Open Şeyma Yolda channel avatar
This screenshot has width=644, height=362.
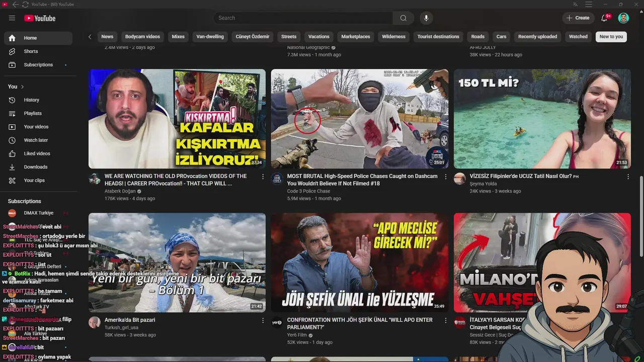tap(460, 179)
